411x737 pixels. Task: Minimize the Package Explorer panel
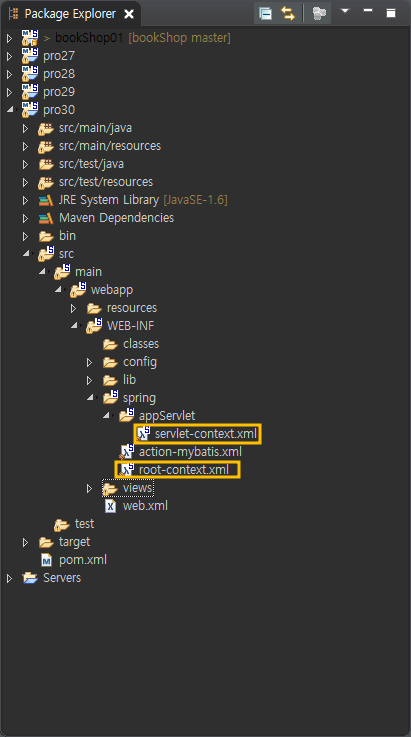coord(368,10)
